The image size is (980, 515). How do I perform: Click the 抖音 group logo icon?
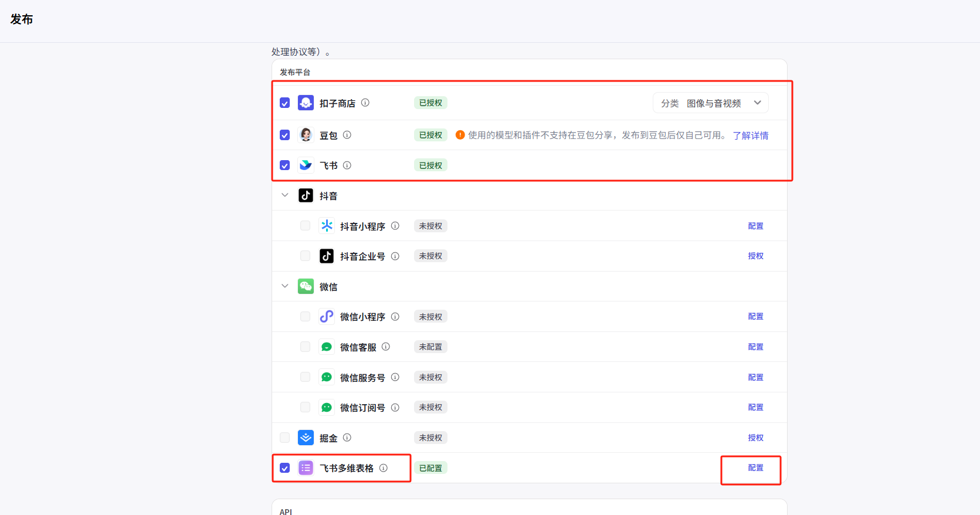click(x=306, y=195)
